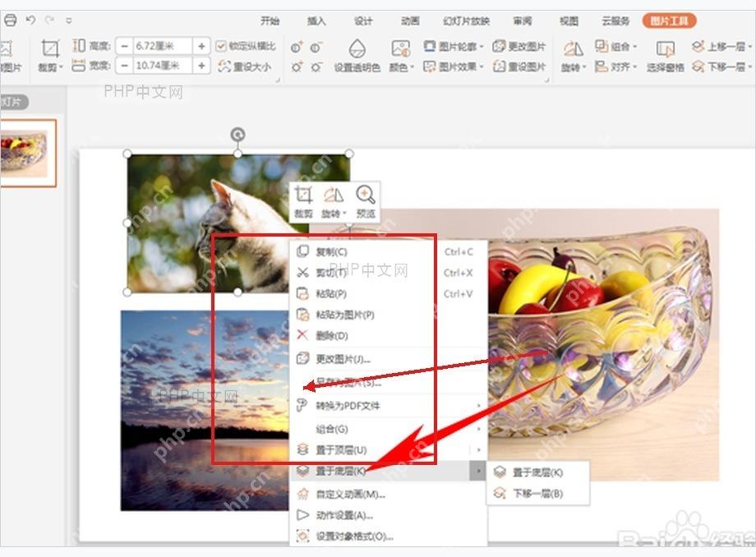Select 置于底层(K) in the submenu
This screenshot has height=557, width=756.
(x=538, y=472)
